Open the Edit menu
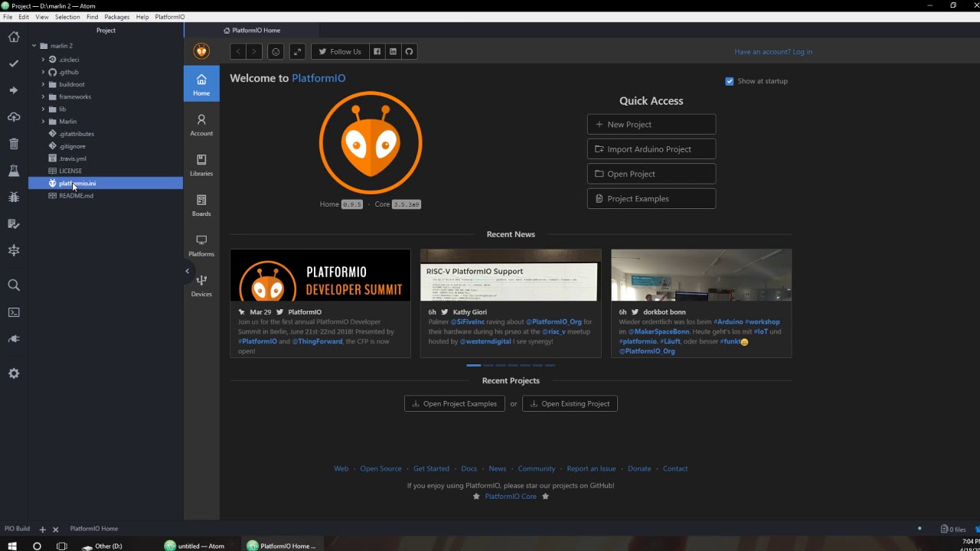Image resolution: width=980 pixels, height=551 pixels. [24, 17]
